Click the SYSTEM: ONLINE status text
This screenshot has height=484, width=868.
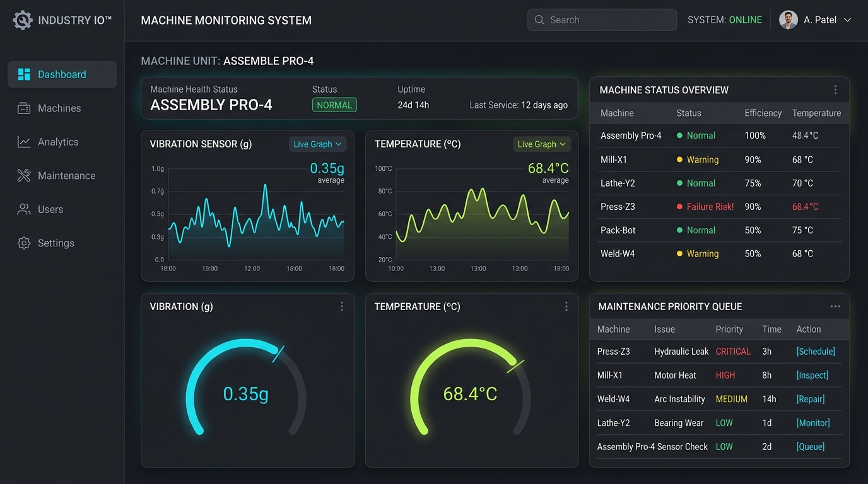click(x=725, y=20)
